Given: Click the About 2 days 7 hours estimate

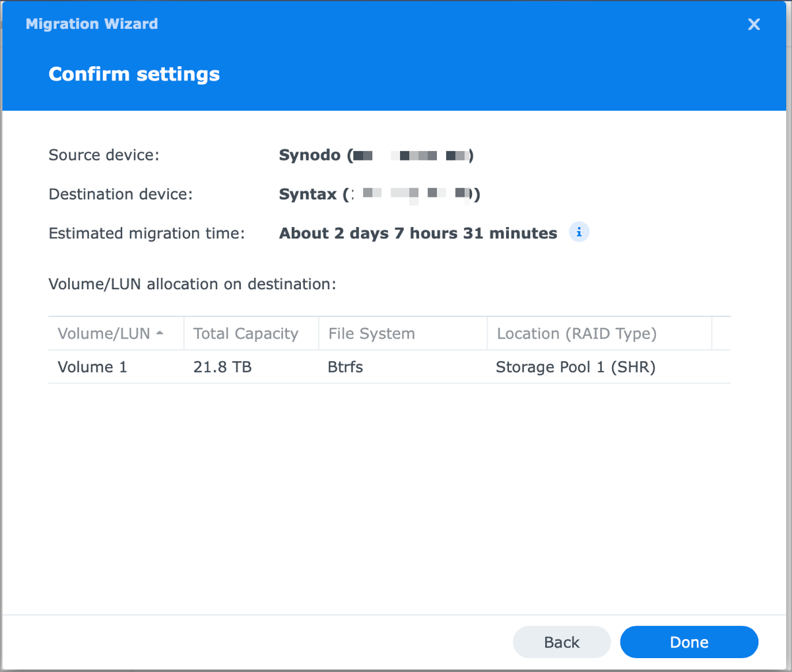Looking at the screenshot, I should point(418,233).
